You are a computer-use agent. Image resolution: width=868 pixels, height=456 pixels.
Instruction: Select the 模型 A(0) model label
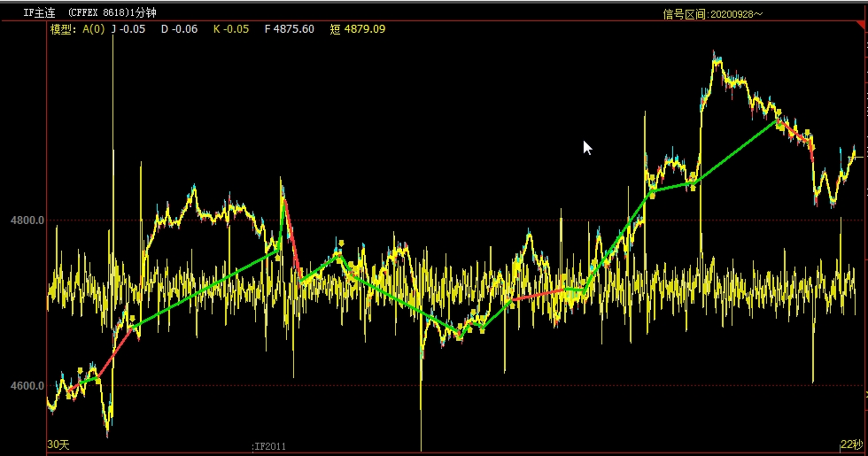[77, 29]
